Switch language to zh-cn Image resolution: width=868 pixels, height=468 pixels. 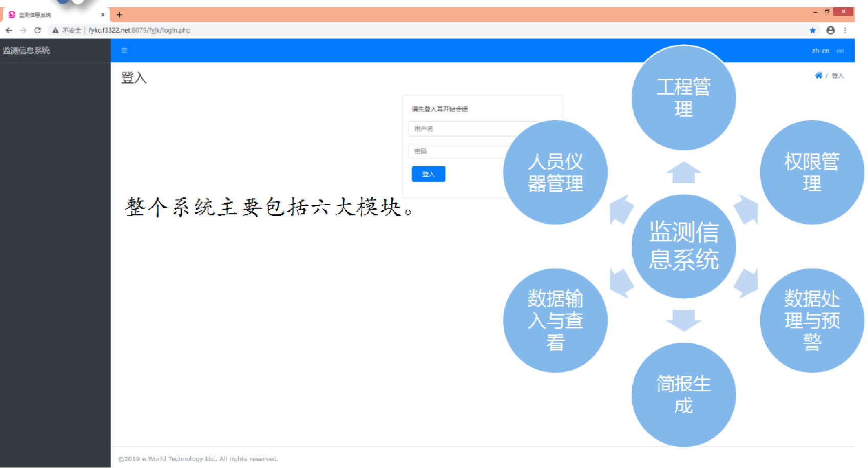coord(820,51)
